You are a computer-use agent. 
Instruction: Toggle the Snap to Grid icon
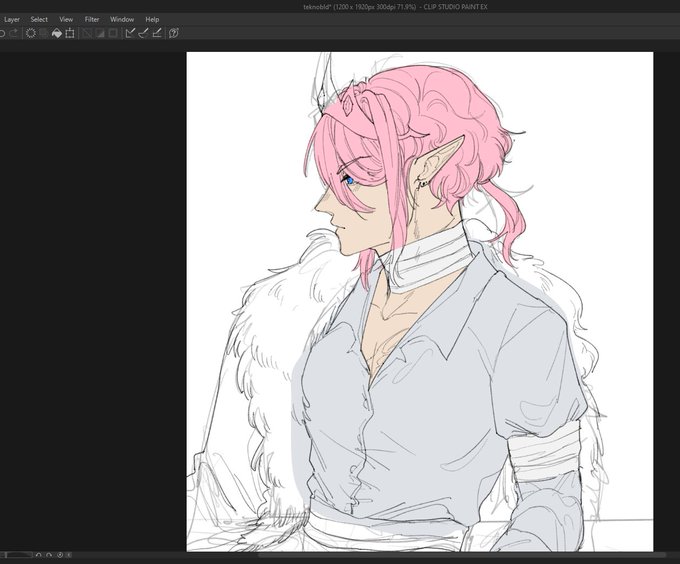pyautogui.click(x=157, y=33)
